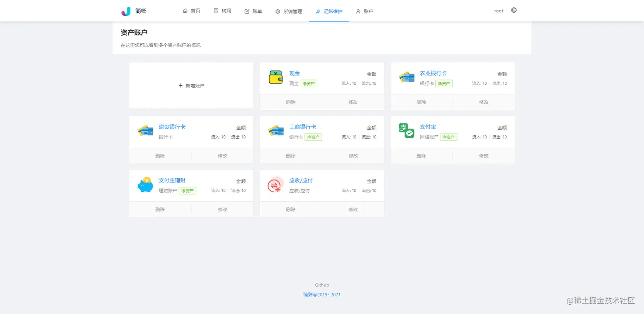Click the 资产账户 page heading
Screen dimensions: 644x314
pos(134,32)
